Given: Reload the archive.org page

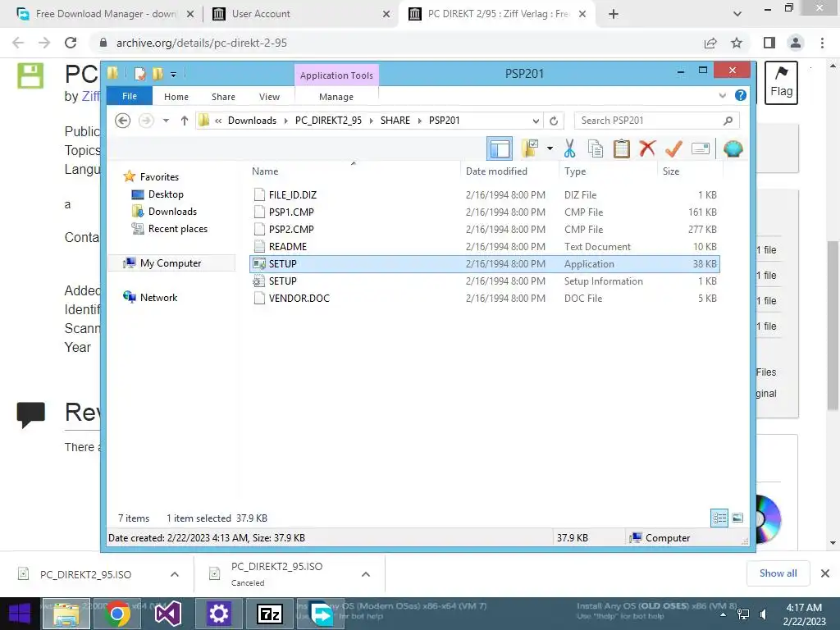Looking at the screenshot, I should (x=71, y=43).
